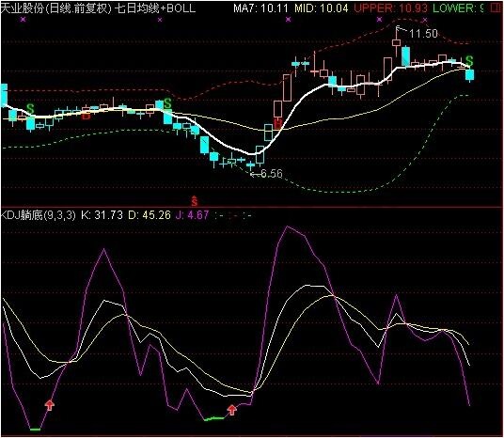The image size is (504, 438).
Task: Click the earliest green S sell marker
Action: click(x=30, y=109)
